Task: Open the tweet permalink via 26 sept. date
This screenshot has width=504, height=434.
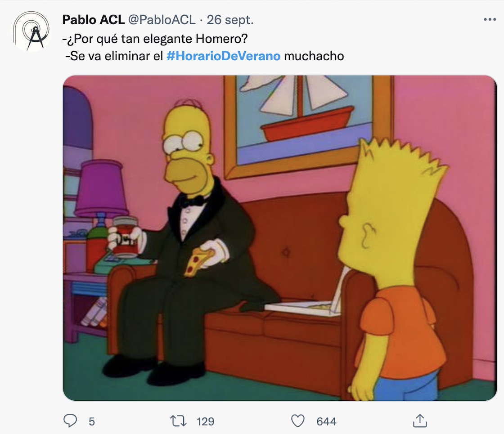Action: pyautogui.click(x=230, y=20)
